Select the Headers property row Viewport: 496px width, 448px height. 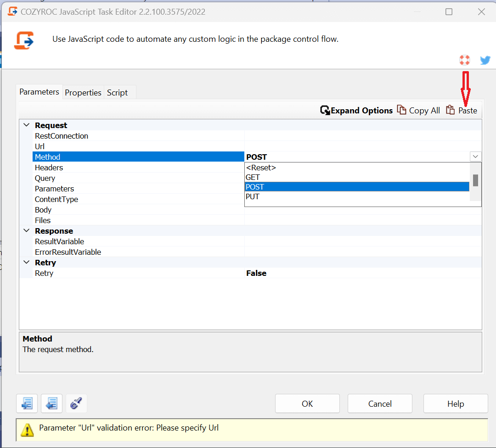[138, 168]
